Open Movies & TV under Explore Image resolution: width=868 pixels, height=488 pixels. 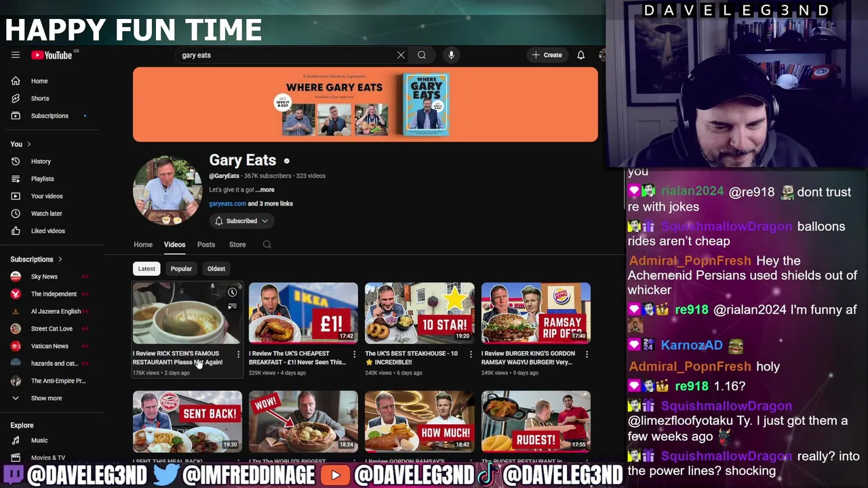52,457
